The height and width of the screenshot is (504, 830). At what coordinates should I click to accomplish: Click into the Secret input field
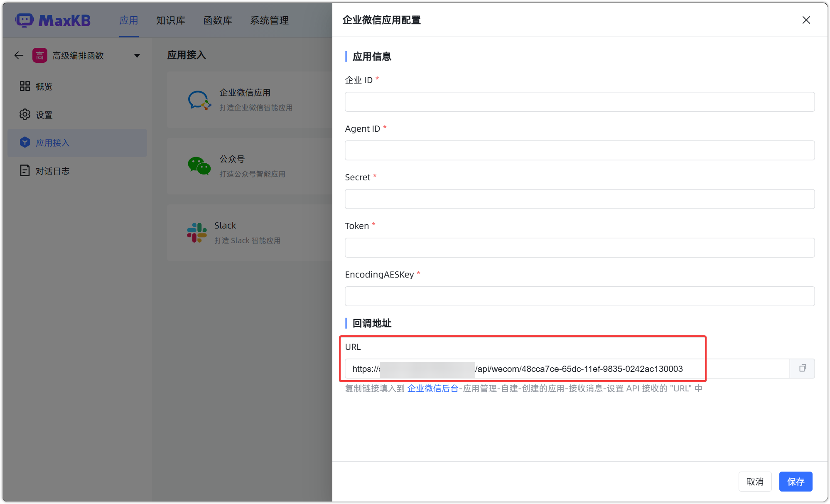(x=580, y=199)
